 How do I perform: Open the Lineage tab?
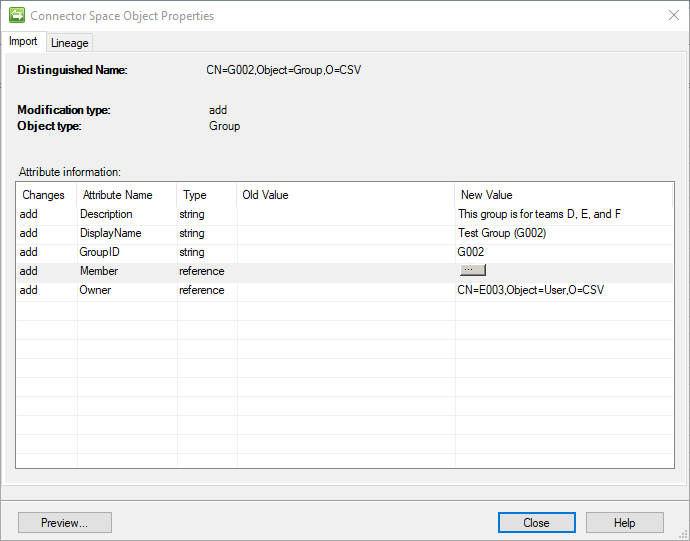pos(70,43)
